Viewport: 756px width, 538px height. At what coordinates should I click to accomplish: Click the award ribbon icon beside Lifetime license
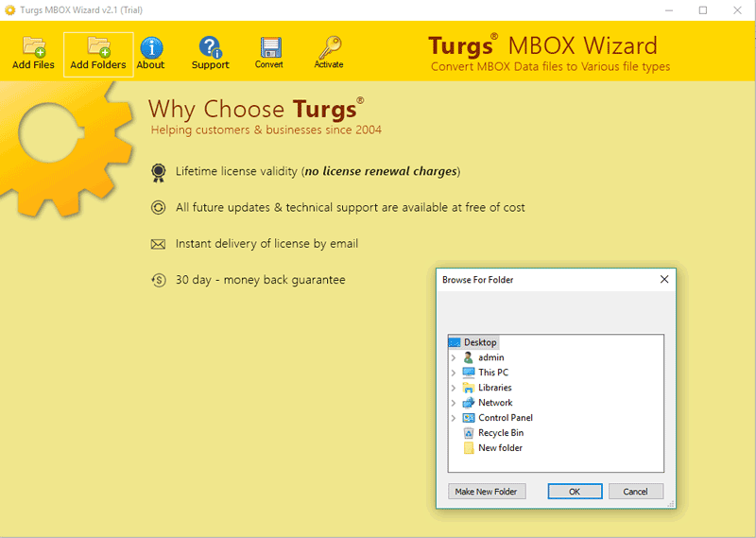tap(158, 173)
